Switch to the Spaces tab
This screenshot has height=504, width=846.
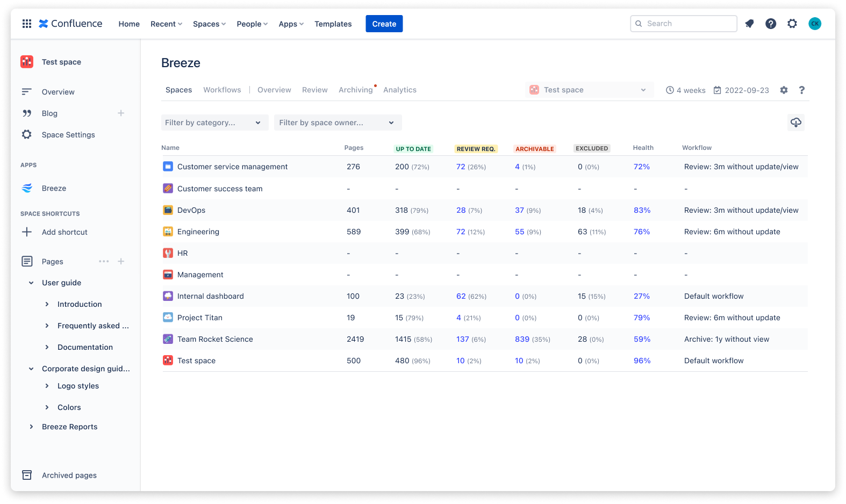179,90
